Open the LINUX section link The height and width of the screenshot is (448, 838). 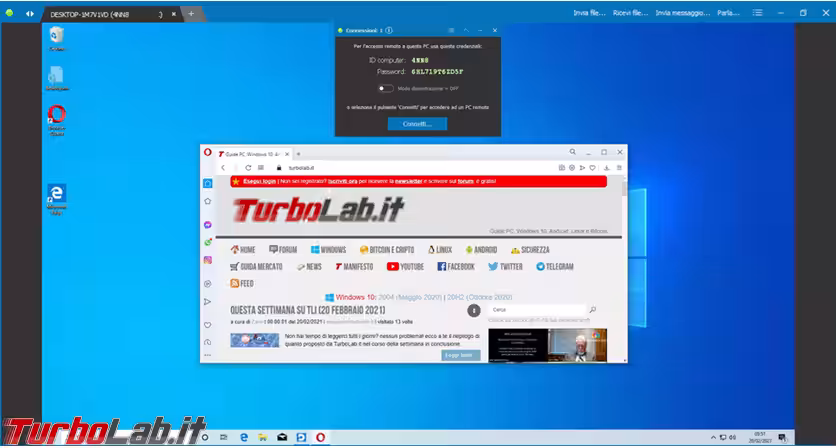point(440,250)
